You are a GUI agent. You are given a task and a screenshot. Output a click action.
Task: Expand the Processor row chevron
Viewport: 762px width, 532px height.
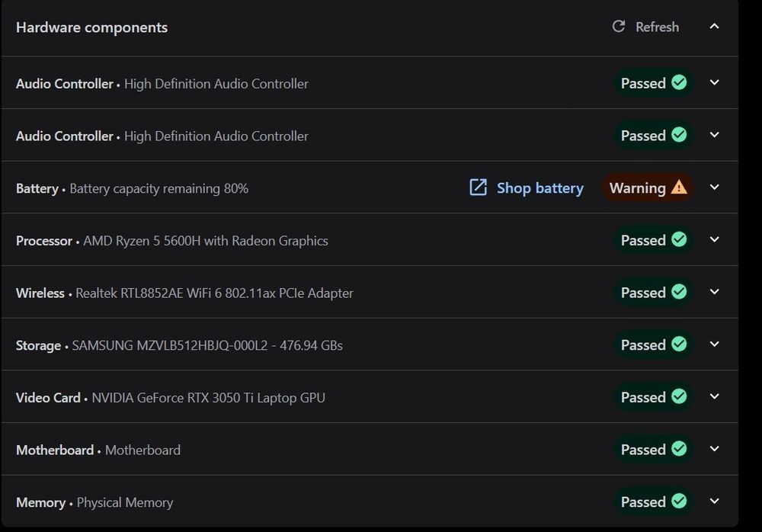pyautogui.click(x=714, y=240)
